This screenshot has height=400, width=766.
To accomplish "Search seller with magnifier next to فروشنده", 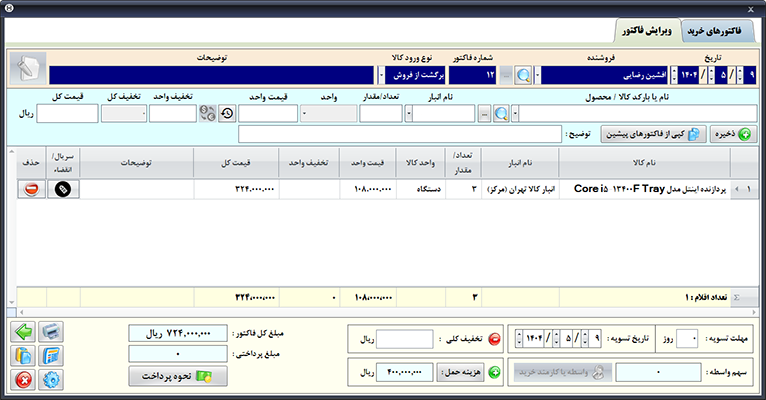I will 523,76.
